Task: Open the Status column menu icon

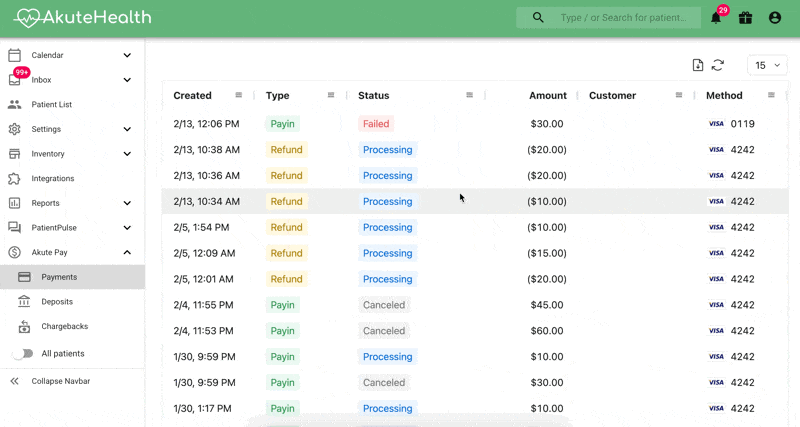Action: click(x=469, y=95)
